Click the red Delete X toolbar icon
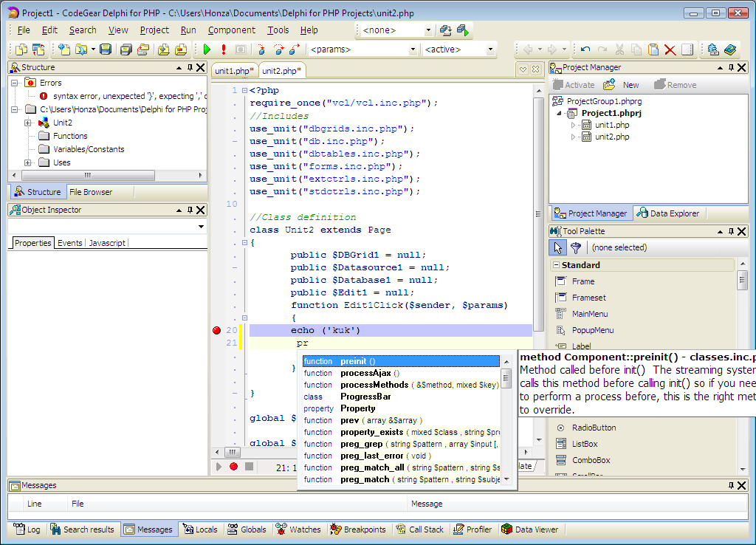 tap(670, 49)
